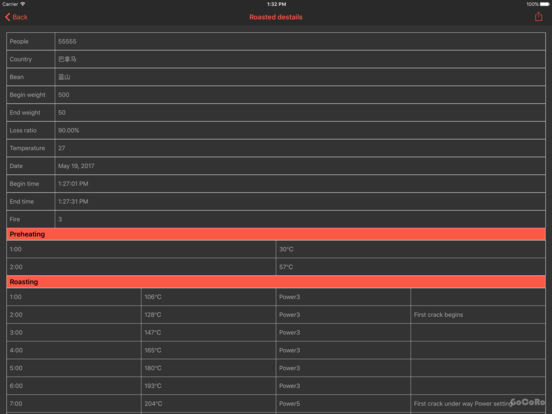
Task: Select the Begin time 1:27:01 PM cell
Action: 300,184
